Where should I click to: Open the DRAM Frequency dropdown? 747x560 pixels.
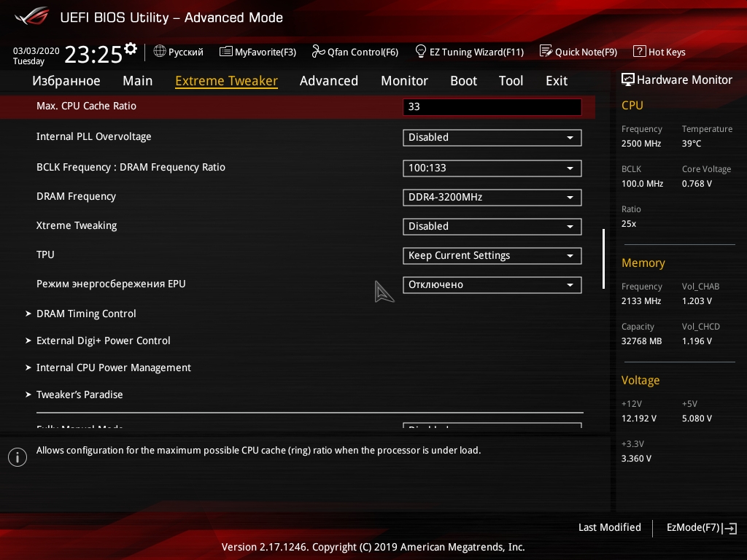click(x=492, y=197)
